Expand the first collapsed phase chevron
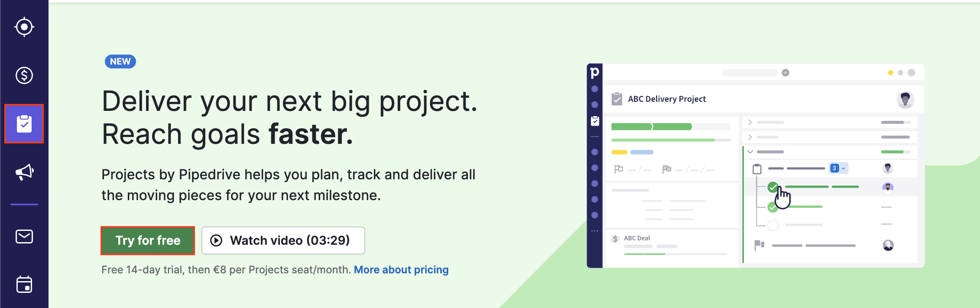This screenshot has width=980, height=308. 750,123
